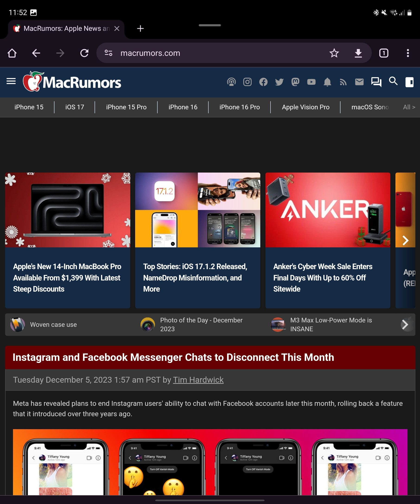Visit the MacRumors Facebook page
420x504 pixels.
point(264,82)
